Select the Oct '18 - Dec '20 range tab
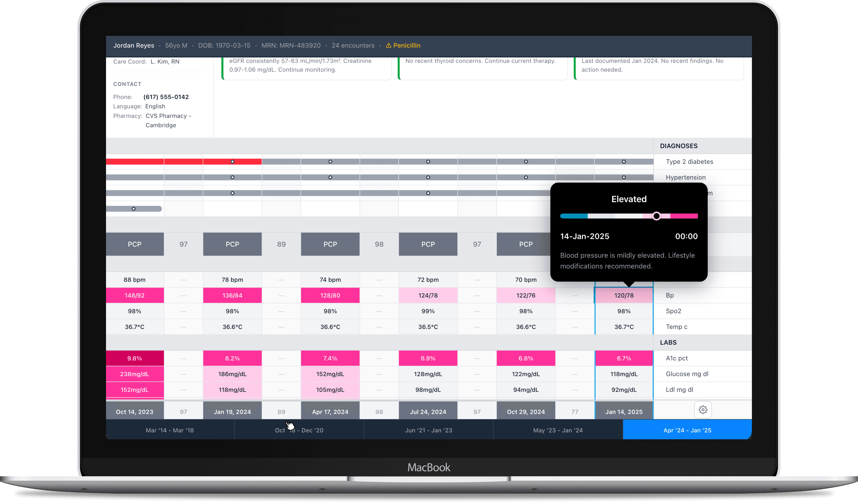The height and width of the screenshot is (504, 858). pos(299,430)
